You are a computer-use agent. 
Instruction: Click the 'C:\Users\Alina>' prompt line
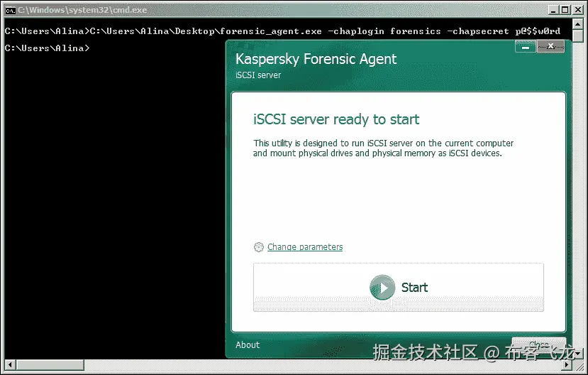point(48,48)
